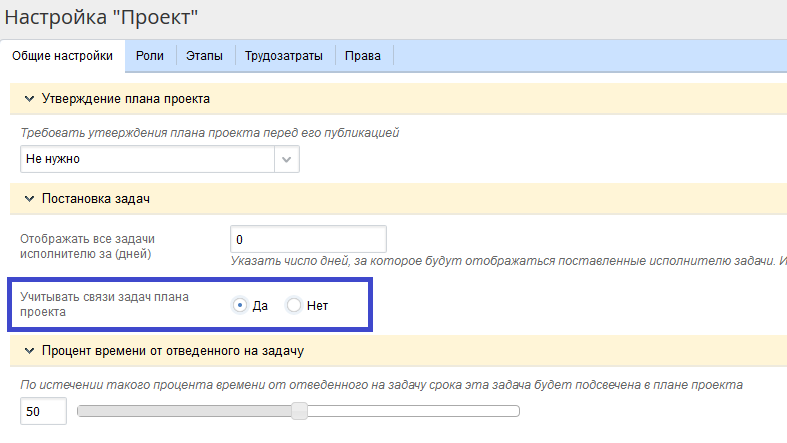This screenshot has height=443, width=787.
Task: Click the Процент времени от отведенного header title
Action: (173, 351)
